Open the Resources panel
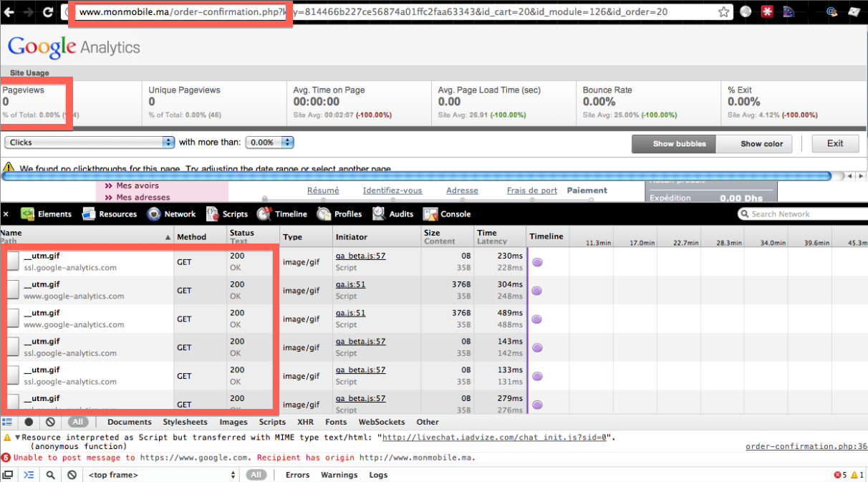868x482 pixels. click(109, 214)
